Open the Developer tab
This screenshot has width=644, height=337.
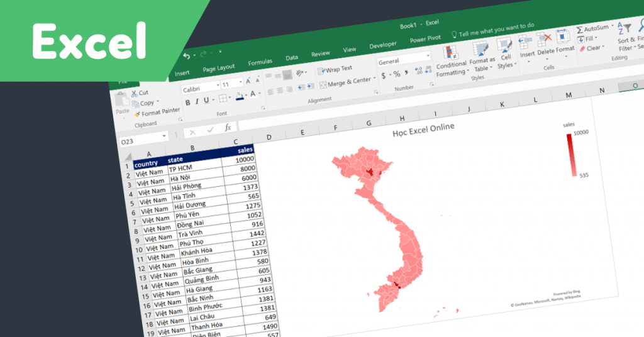point(383,45)
